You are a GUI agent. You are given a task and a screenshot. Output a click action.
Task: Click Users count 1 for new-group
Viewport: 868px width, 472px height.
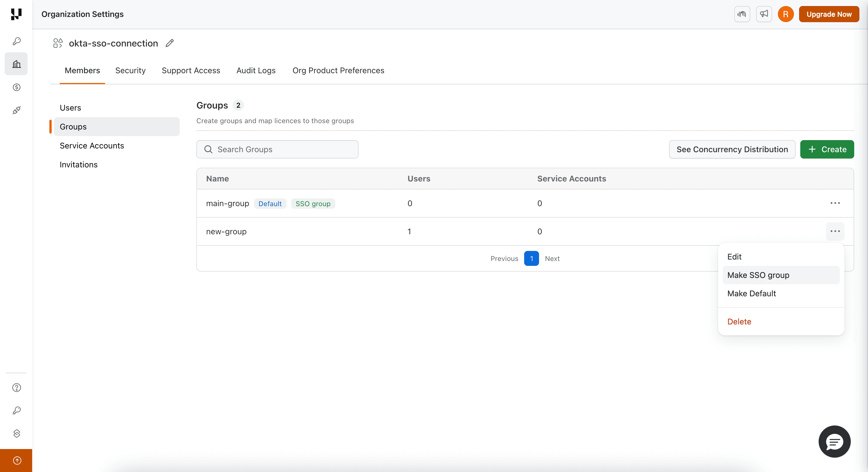(409, 232)
